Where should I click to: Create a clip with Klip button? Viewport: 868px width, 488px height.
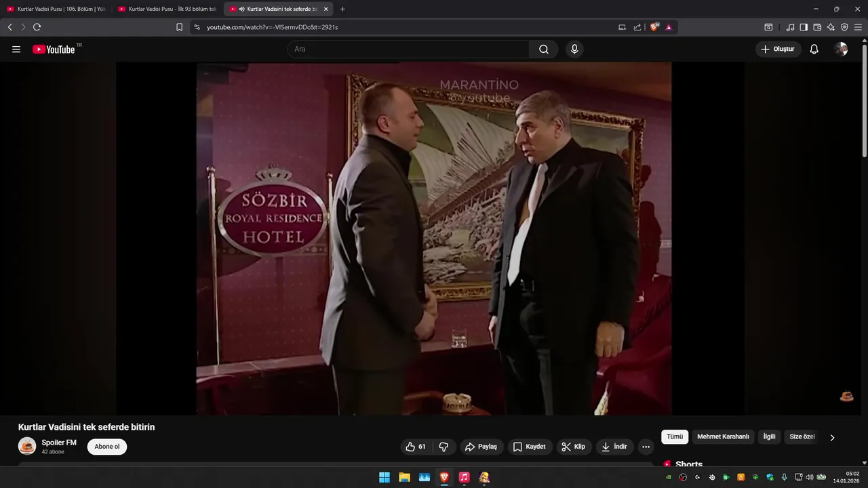click(x=574, y=447)
